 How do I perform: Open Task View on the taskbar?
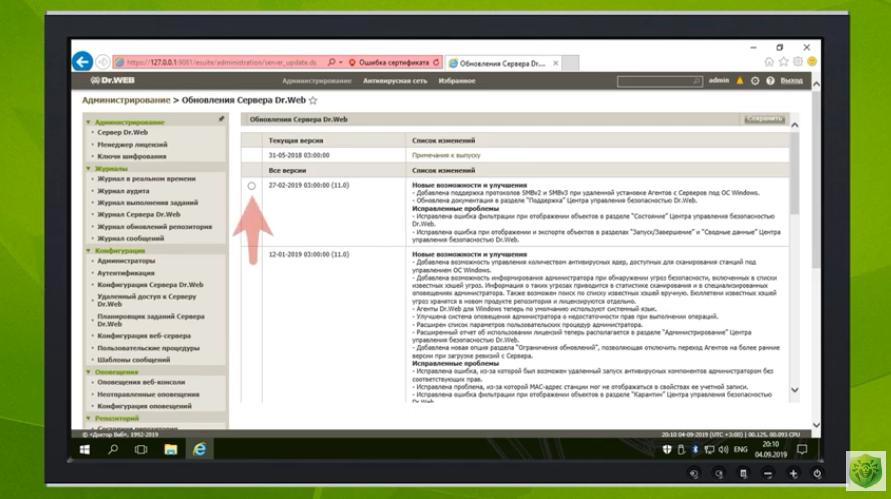pos(141,450)
